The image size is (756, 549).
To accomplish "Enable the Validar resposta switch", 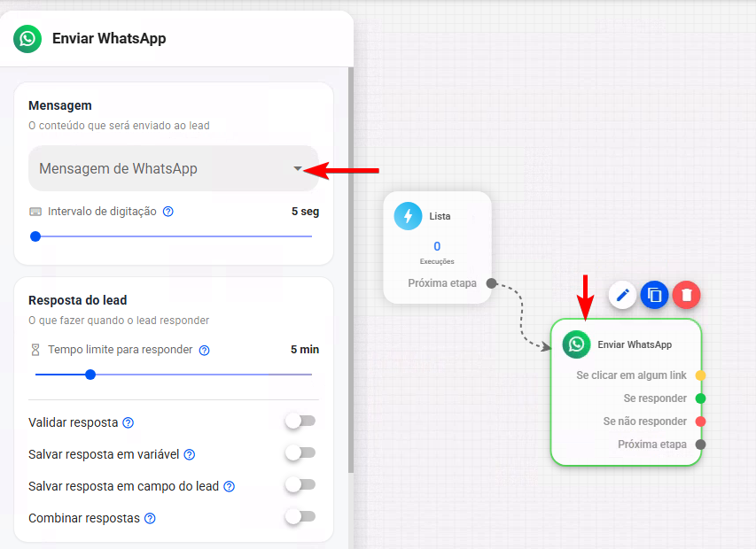I will tap(300, 421).
